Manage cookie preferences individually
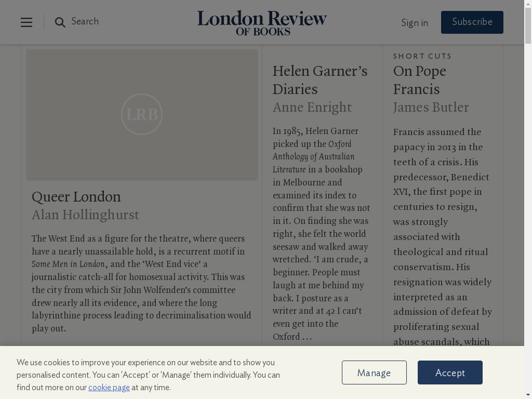 point(374,373)
